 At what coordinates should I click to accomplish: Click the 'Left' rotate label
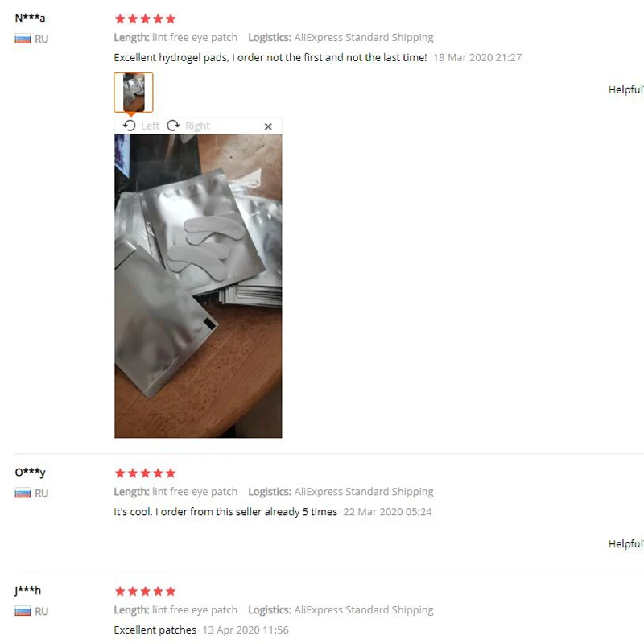pos(150,126)
